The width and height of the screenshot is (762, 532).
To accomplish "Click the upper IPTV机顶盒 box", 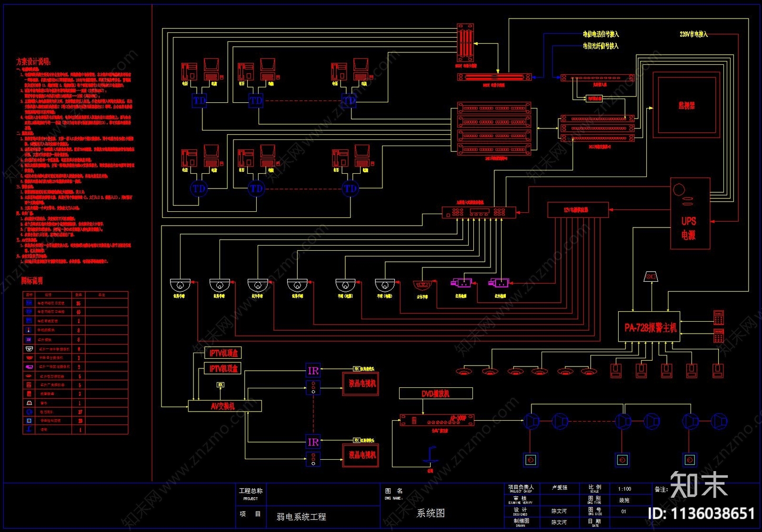I will tap(223, 353).
